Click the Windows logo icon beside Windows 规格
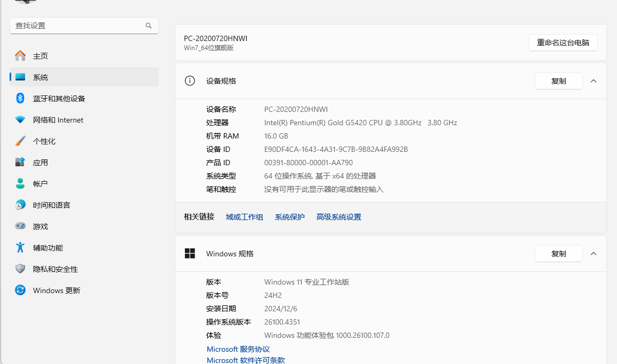This screenshot has width=617, height=364. click(190, 254)
